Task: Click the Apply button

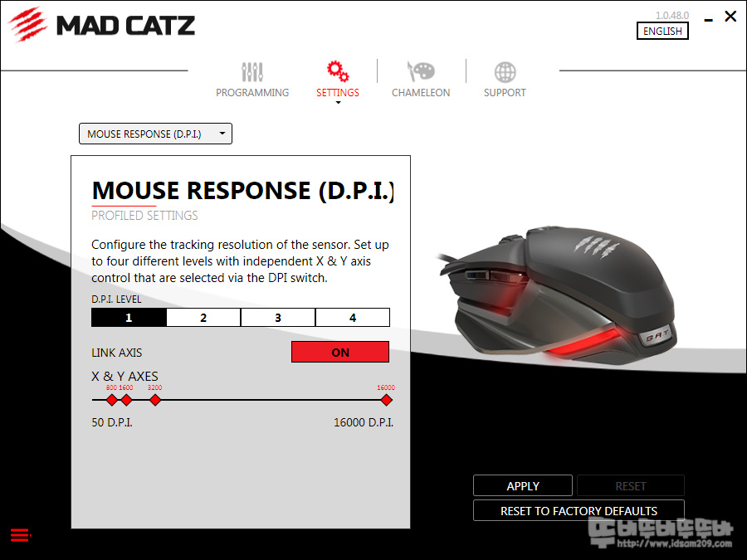Action: [523, 485]
